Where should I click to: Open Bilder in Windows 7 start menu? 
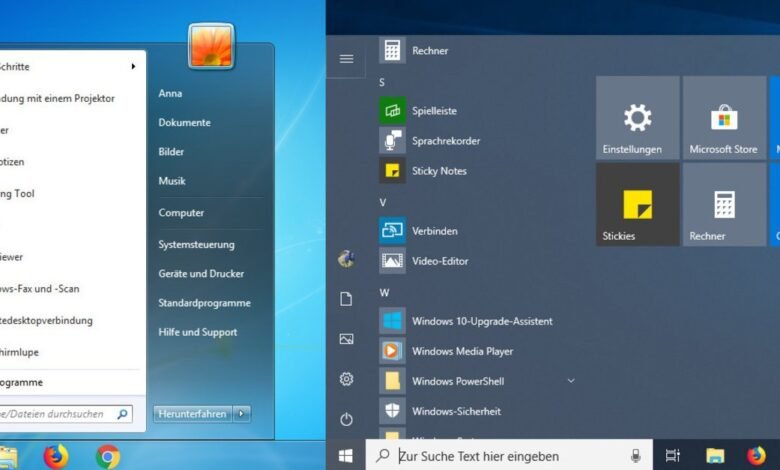tap(171, 152)
